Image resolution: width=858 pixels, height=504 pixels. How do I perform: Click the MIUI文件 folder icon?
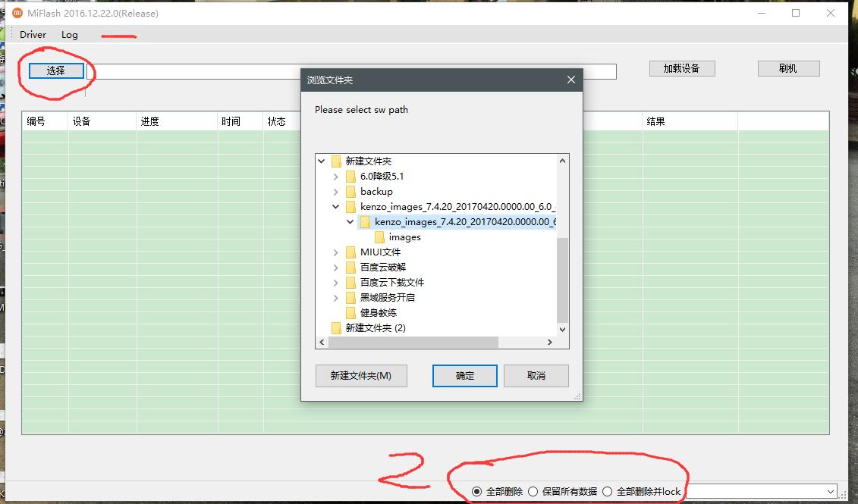pyautogui.click(x=350, y=252)
